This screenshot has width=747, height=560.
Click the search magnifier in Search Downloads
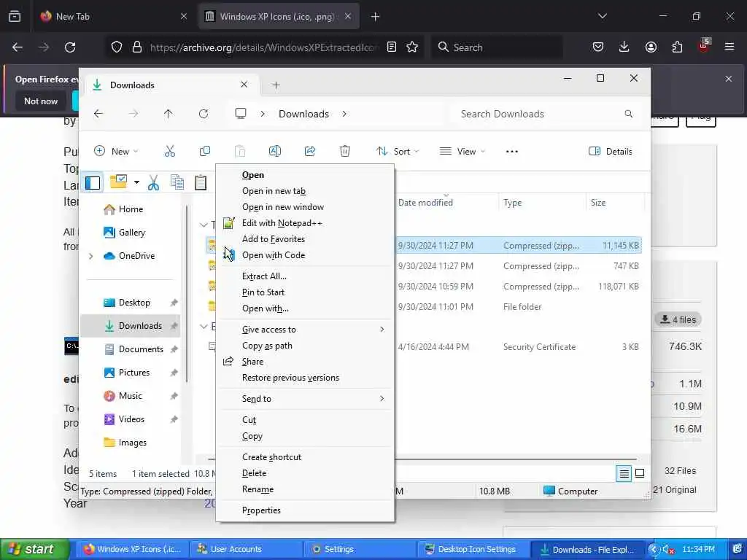click(x=628, y=114)
